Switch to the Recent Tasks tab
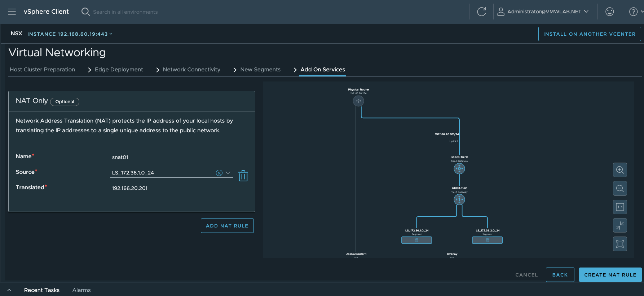644x296 pixels. click(42, 290)
